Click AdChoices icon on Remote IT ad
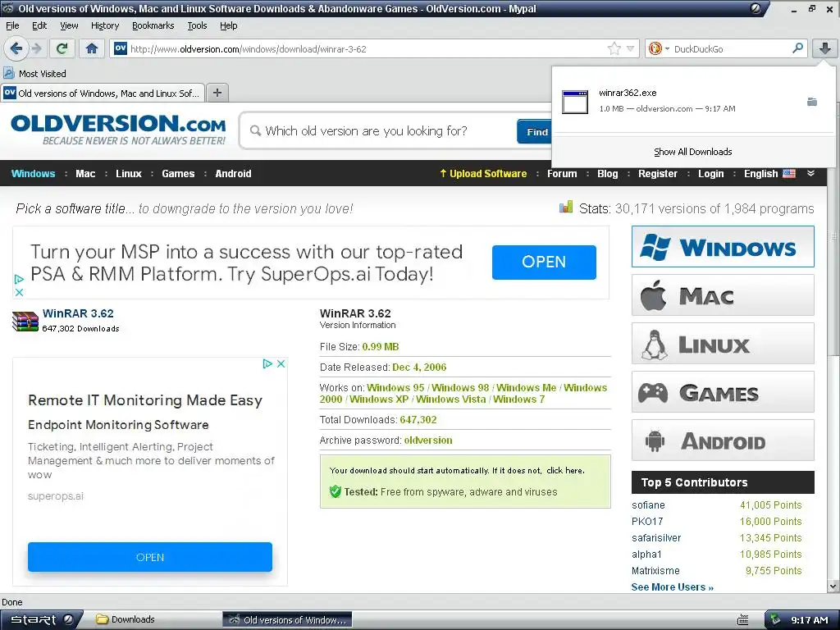 (267, 363)
